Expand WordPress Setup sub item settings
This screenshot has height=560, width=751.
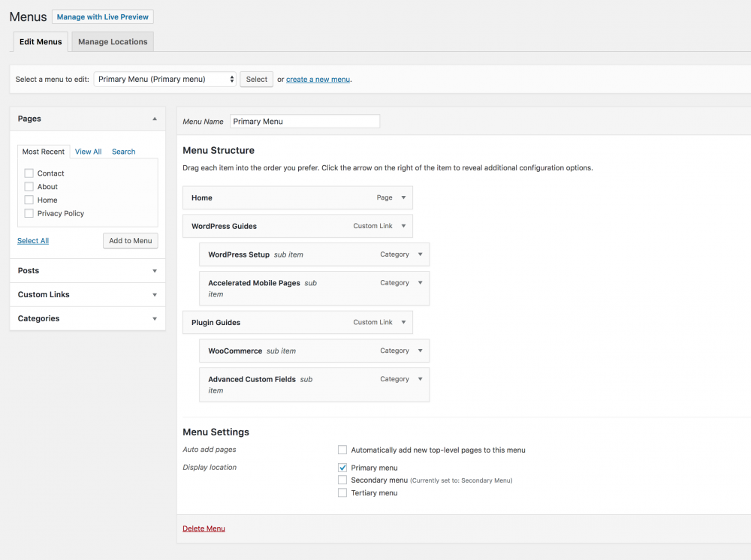tap(420, 254)
